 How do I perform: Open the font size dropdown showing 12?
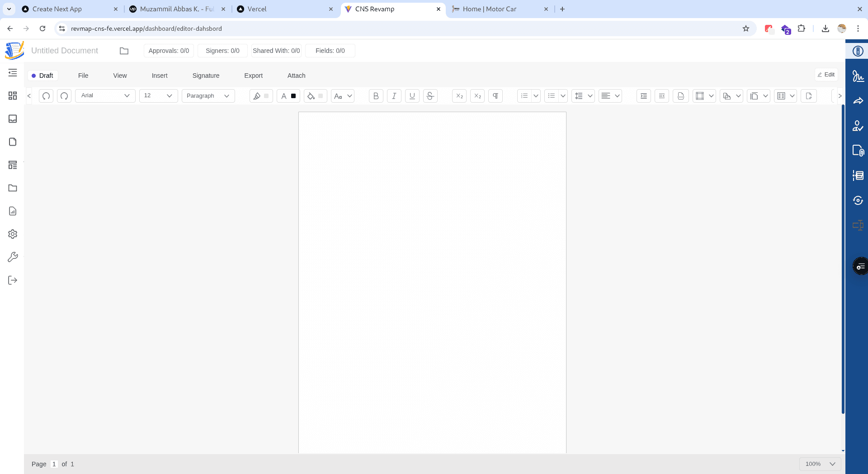click(158, 96)
